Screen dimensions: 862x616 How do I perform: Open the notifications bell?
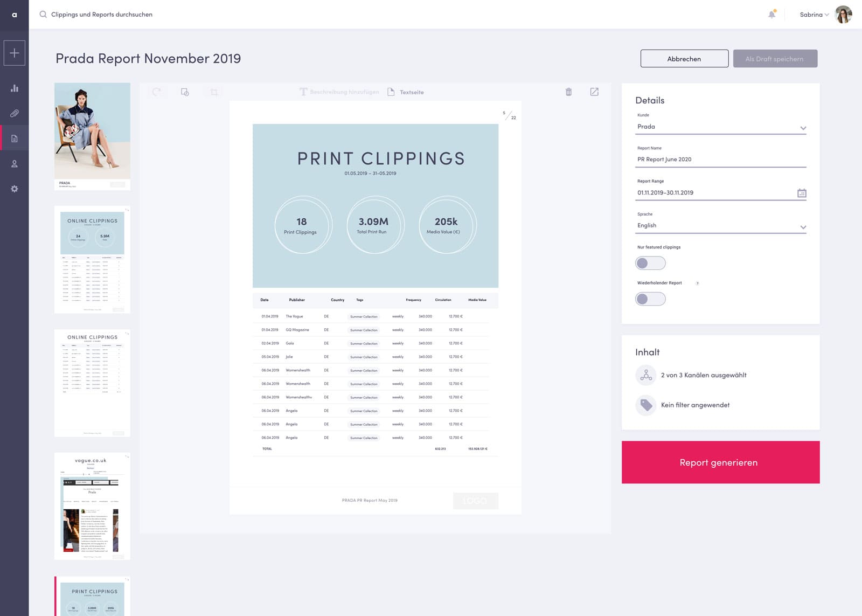(771, 15)
